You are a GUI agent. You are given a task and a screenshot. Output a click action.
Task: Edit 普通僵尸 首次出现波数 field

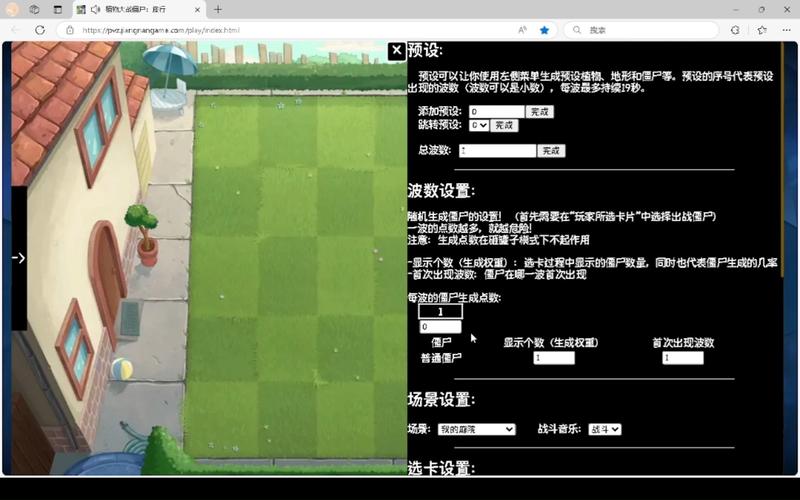(x=683, y=358)
